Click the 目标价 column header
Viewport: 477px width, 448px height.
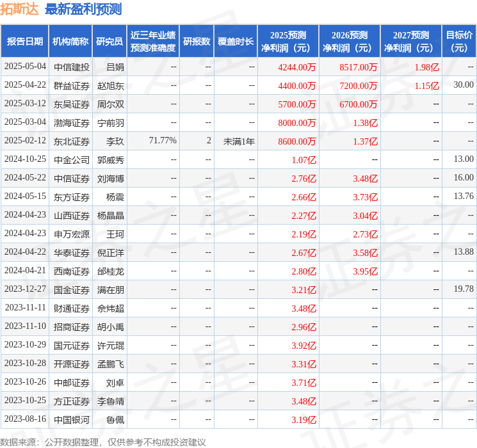tap(458, 42)
